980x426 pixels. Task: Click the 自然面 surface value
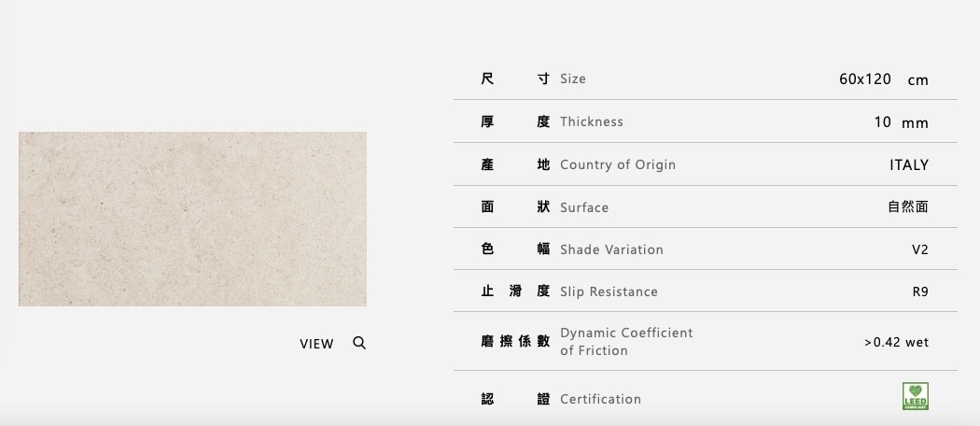coord(907,207)
